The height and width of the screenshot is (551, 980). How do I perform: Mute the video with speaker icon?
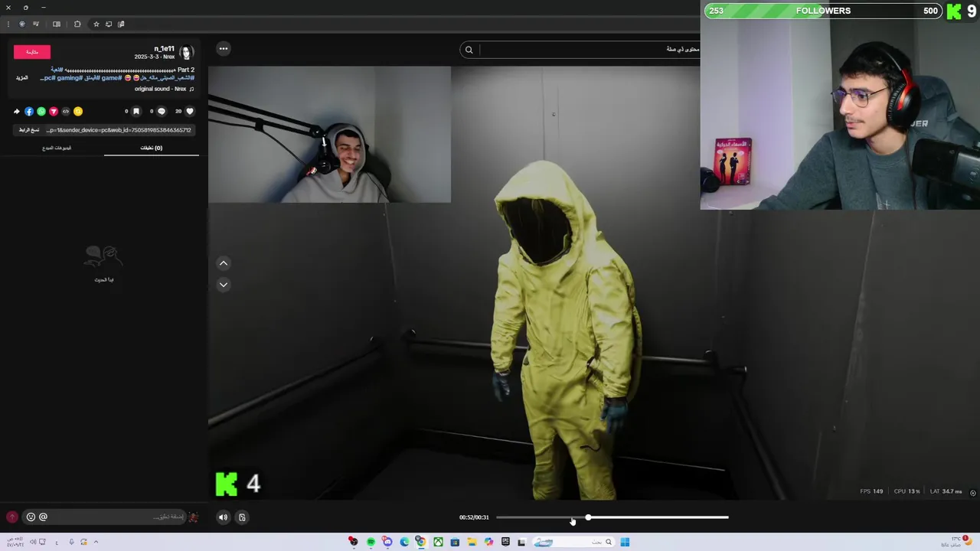pos(223,517)
